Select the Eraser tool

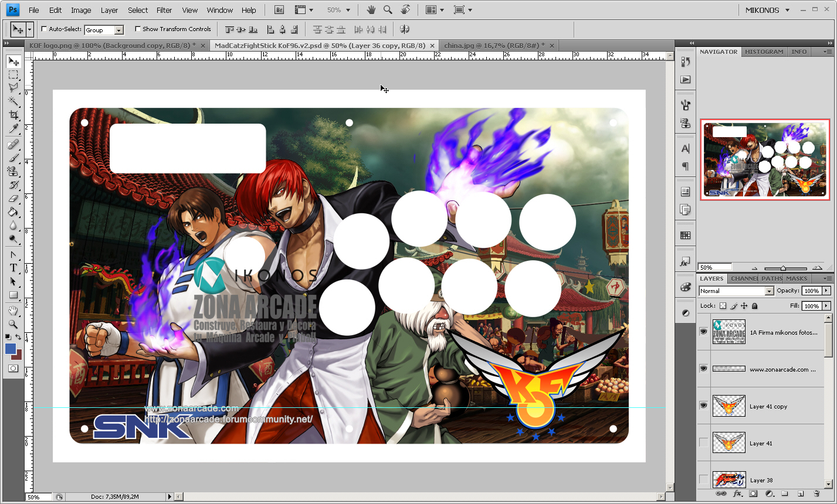pyautogui.click(x=13, y=197)
